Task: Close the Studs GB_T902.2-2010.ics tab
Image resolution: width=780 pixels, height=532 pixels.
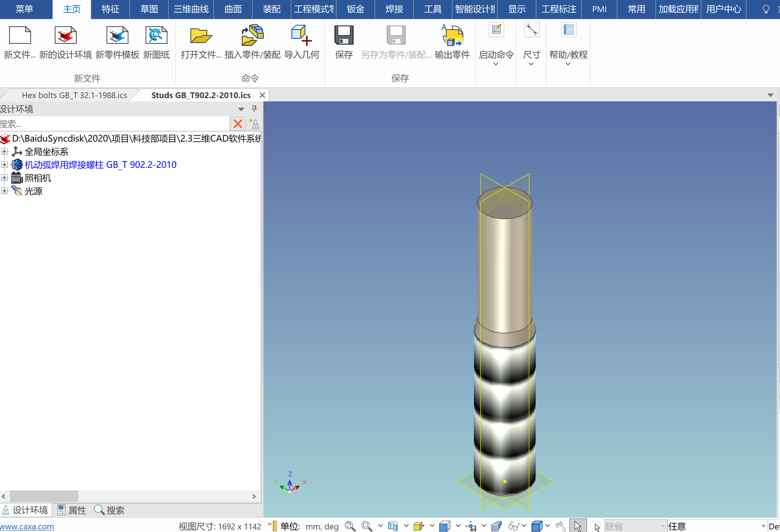Action: (262, 95)
